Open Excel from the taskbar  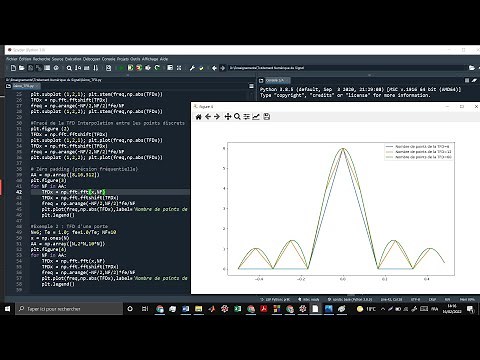point(238,309)
